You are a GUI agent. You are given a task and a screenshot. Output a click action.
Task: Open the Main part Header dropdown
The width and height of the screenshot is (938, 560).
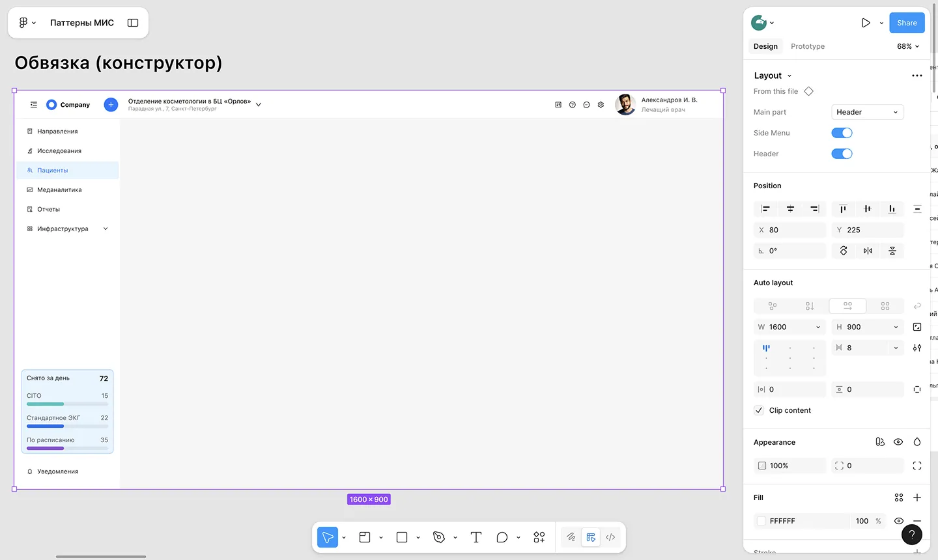pos(867,112)
